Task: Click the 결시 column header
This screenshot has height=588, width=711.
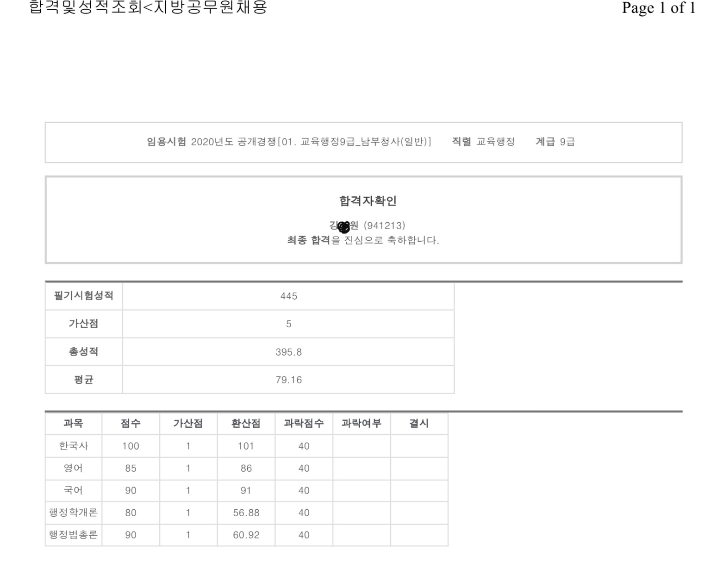Action: 419,423
